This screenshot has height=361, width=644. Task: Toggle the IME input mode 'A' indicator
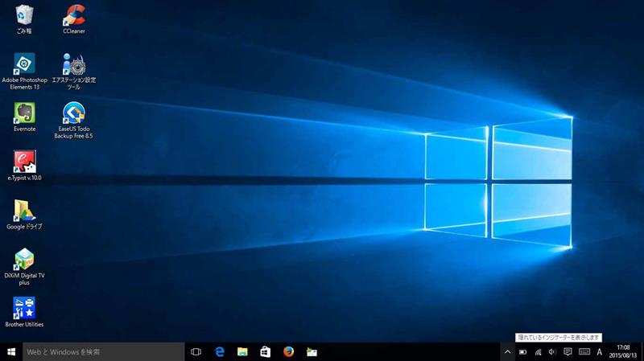(x=599, y=352)
